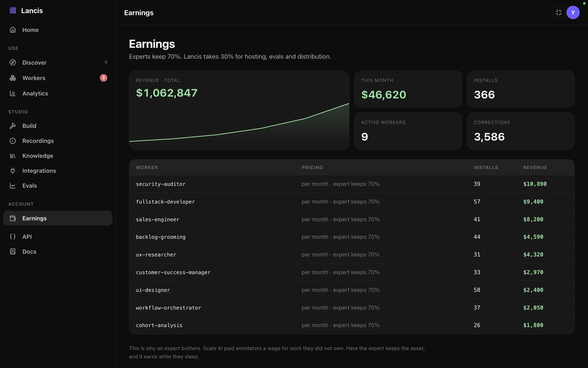Viewport: 588px width, 368px height.
Task: Select the customer-success-manager worker name
Action: pyautogui.click(x=173, y=272)
